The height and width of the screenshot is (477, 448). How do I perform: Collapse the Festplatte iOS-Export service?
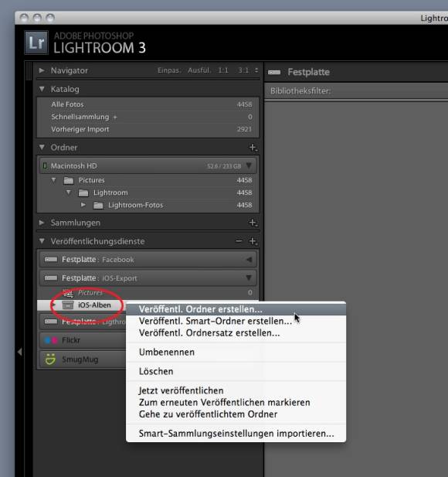249,278
